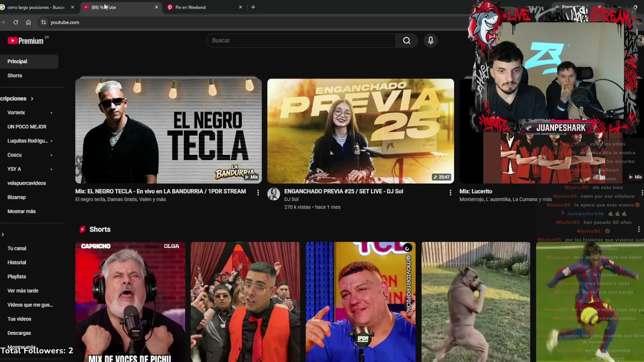
Task: Play the EL NEGRO TECLA mix thumbnail
Action: point(169,131)
